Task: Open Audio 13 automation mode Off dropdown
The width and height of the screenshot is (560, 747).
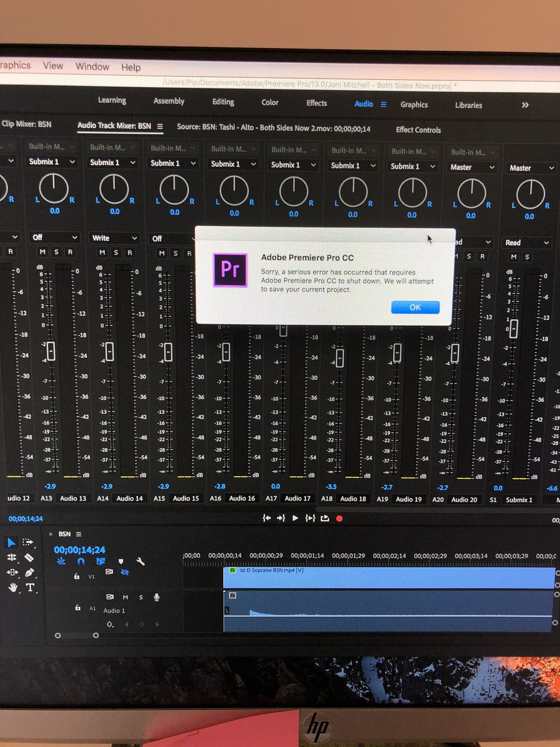Action: [x=55, y=238]
